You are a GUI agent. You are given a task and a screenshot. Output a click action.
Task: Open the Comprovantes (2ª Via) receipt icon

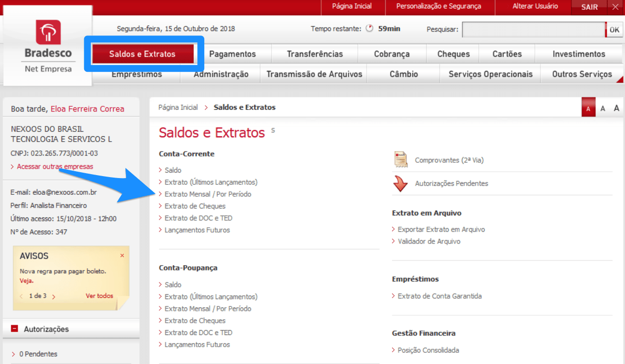[x=401, y=160]
